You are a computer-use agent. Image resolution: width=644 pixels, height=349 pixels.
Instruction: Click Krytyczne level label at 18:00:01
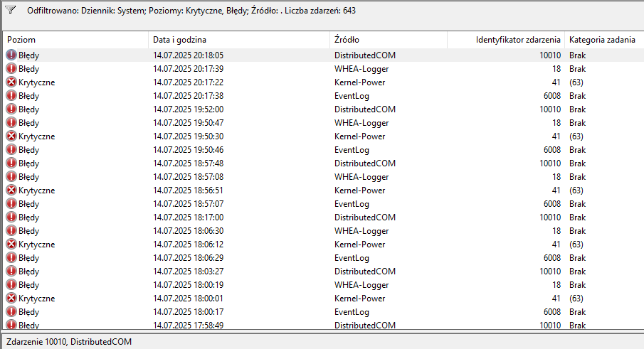point(36,299)
